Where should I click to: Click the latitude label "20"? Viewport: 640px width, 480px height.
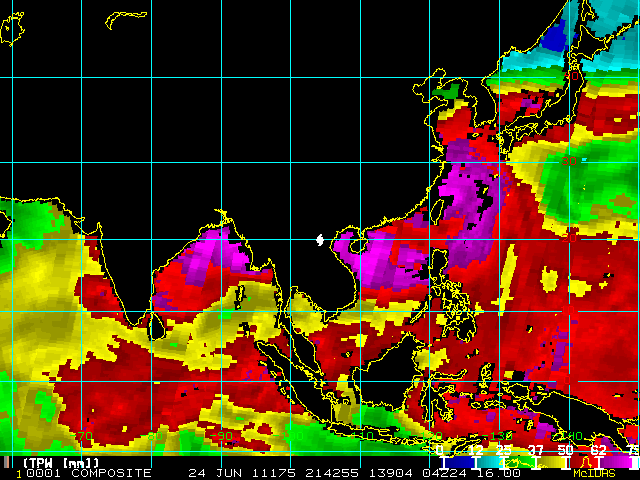pos(569,238)
